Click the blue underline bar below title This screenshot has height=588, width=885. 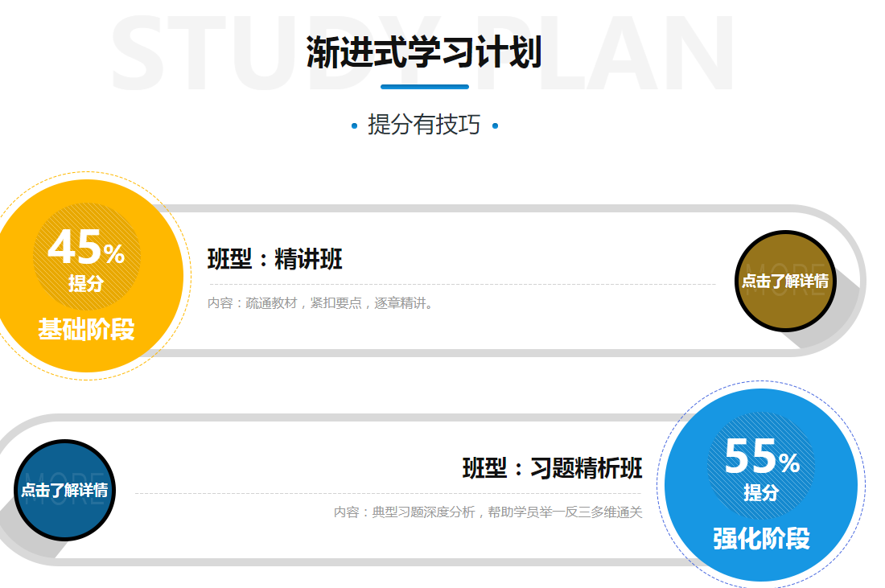(424, 86)
